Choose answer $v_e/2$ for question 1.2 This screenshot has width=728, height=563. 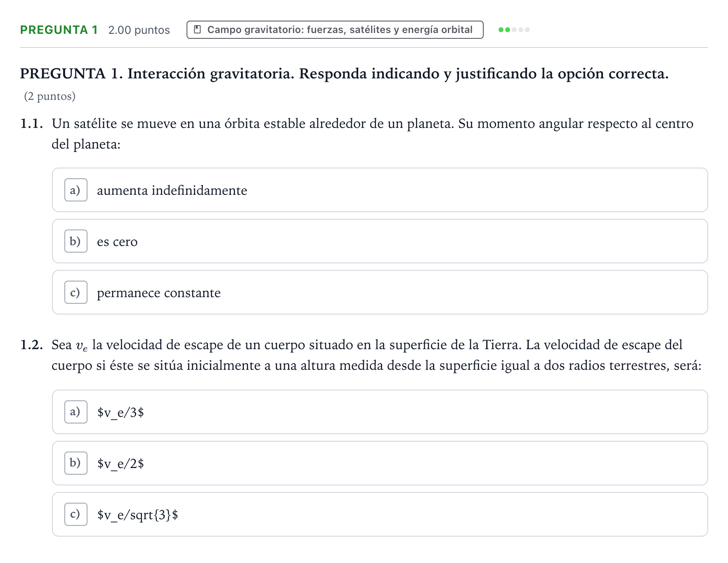(x=380, y=463)
